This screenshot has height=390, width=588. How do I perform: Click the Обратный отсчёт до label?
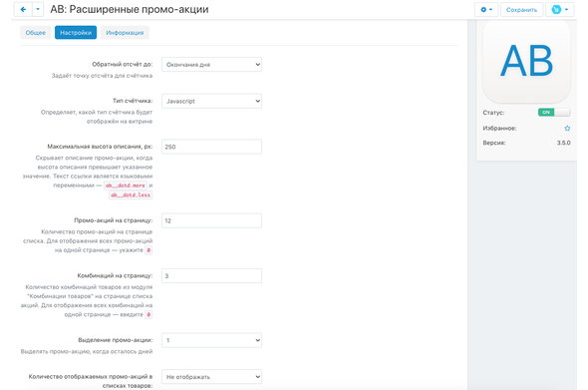(123, 64)
